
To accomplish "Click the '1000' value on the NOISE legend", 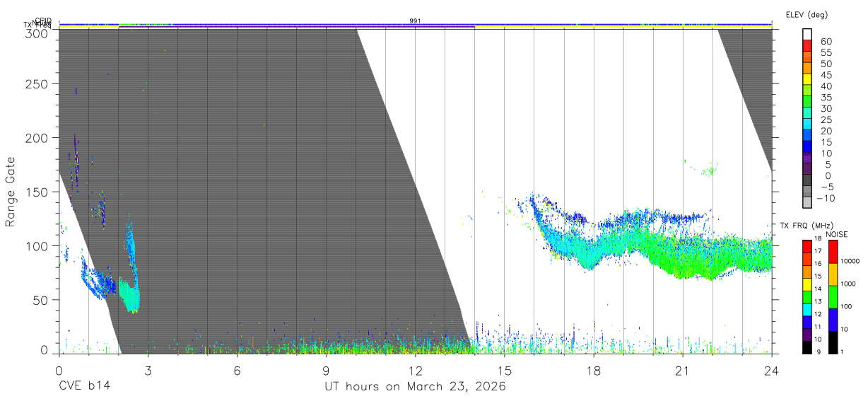I will click(848, 284).
